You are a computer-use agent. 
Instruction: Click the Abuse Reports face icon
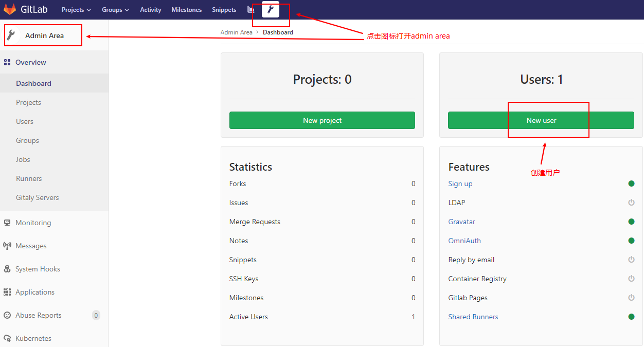7,315
